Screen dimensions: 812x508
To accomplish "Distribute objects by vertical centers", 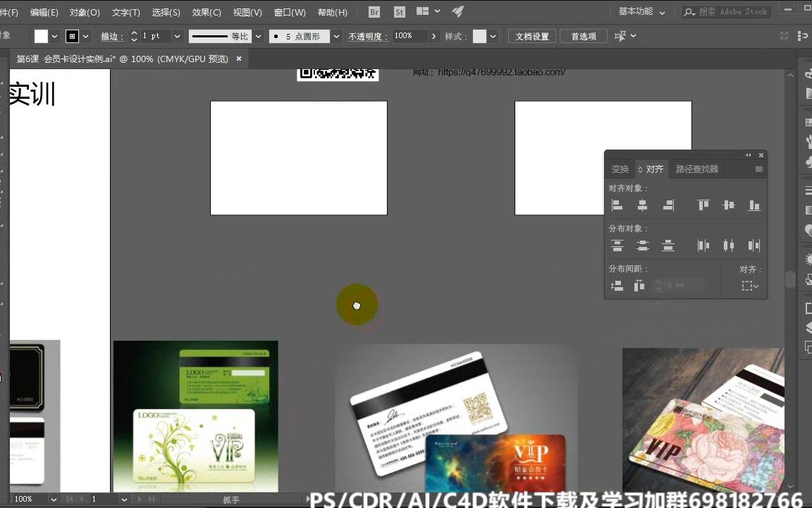I will (x=642, y=245).
